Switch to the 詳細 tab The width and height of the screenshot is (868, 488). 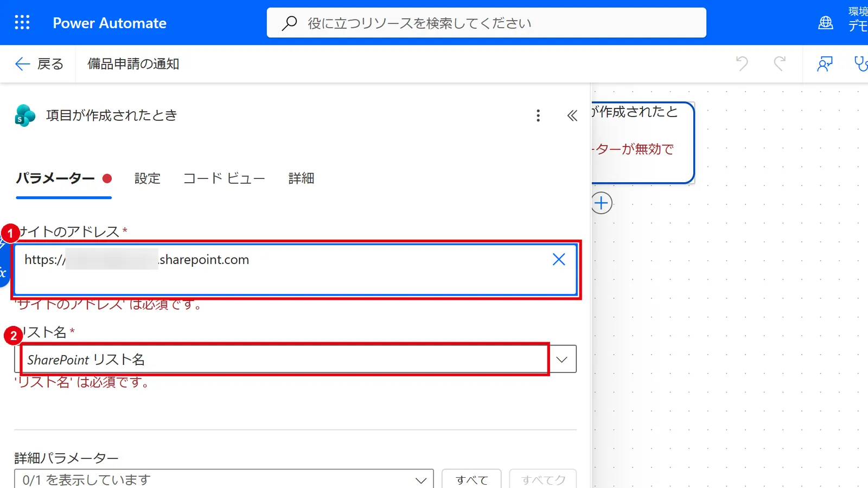[x=301, y=178]
